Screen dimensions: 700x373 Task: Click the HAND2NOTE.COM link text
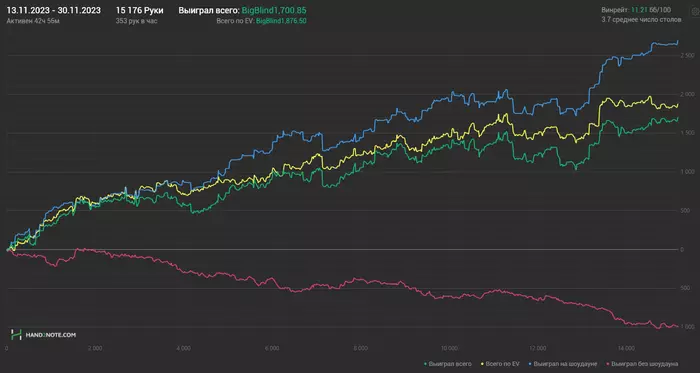(50, 335)
